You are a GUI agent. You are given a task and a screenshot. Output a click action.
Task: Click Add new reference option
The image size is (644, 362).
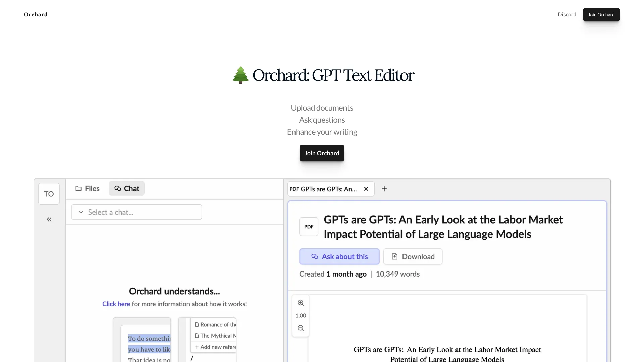(215, 347)
